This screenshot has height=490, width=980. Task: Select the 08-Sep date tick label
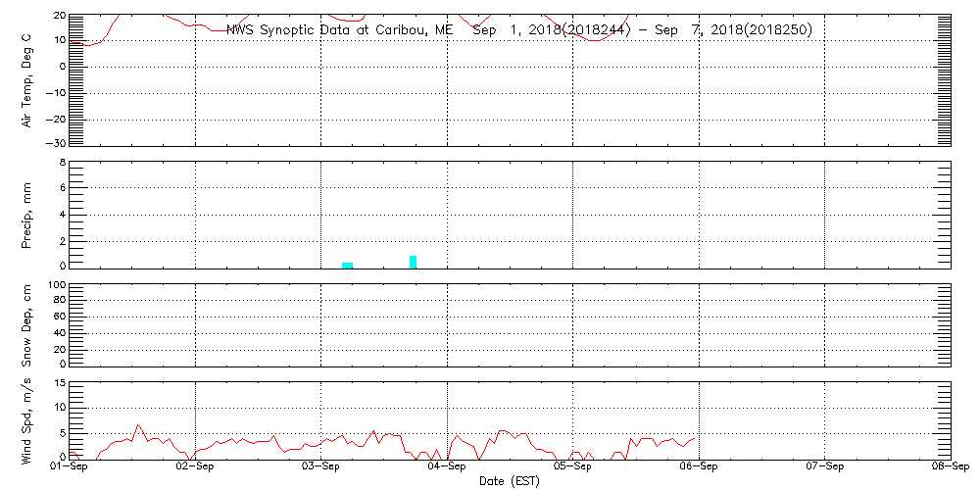[949, 467]
